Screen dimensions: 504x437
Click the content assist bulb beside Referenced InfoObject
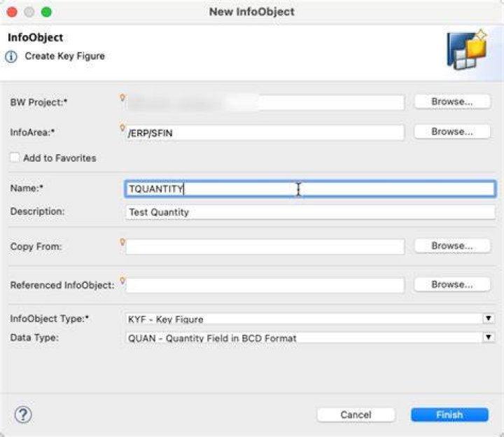[122, 280]
